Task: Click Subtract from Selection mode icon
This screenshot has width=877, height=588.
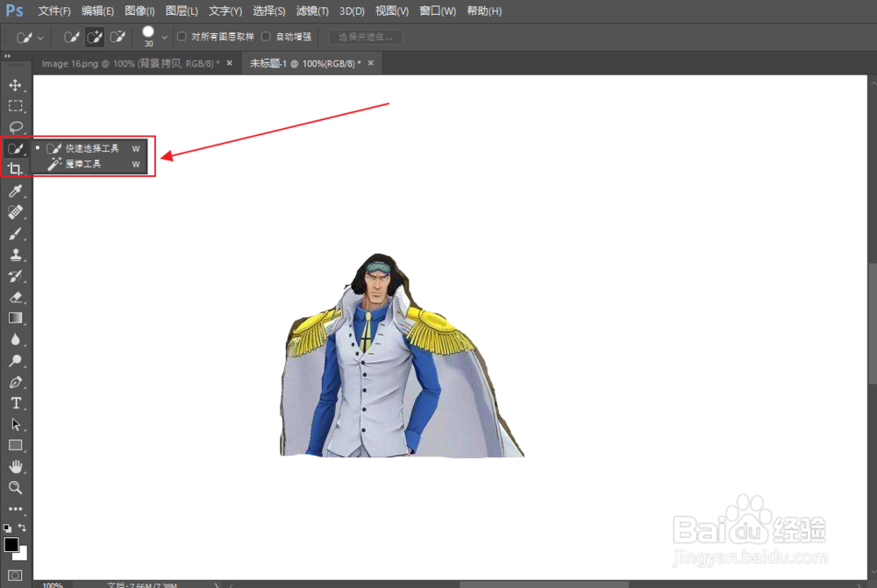Action: (x=118, y=38)
